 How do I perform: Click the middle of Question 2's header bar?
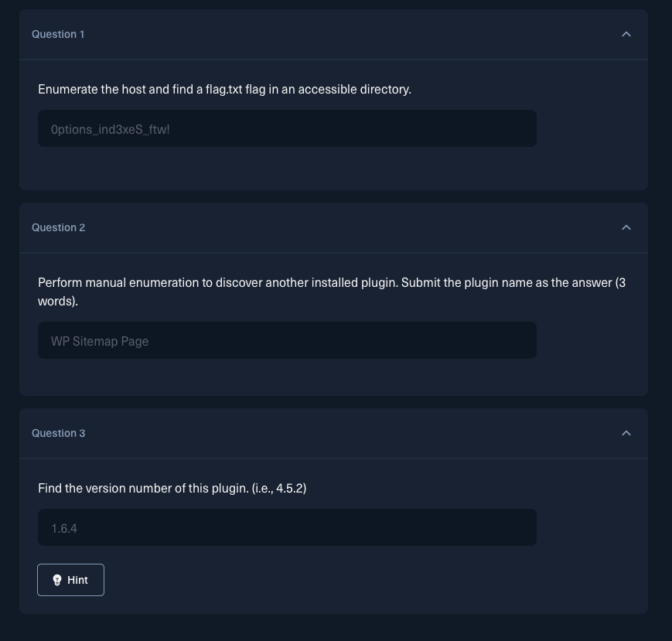[333, 227]
